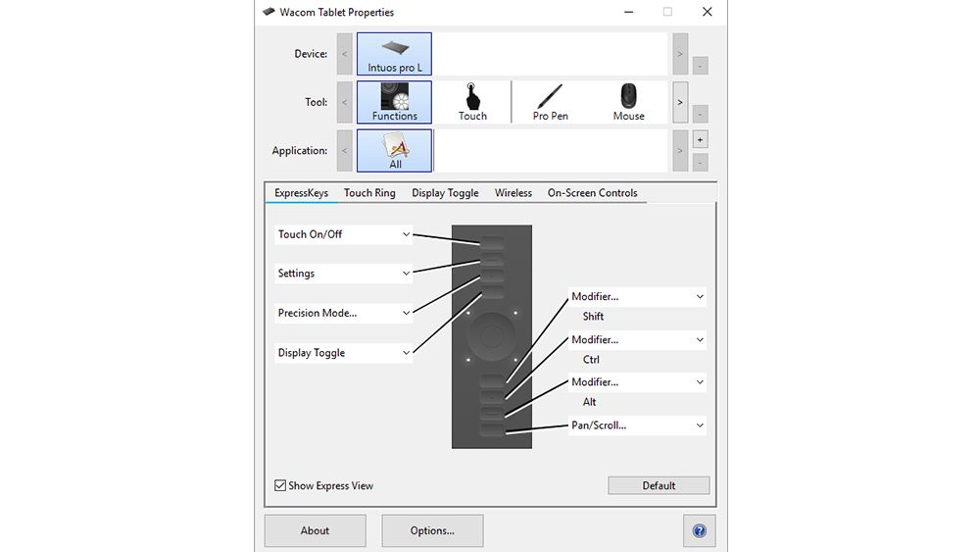
Task: Reset settings with the Default button
Action: point(659,485)
